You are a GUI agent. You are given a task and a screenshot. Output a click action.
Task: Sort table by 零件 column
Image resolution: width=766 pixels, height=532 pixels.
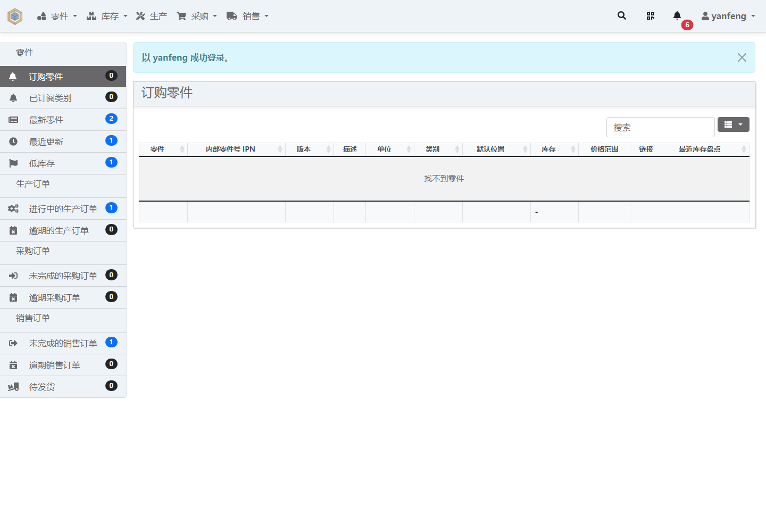tap(163, 149)
